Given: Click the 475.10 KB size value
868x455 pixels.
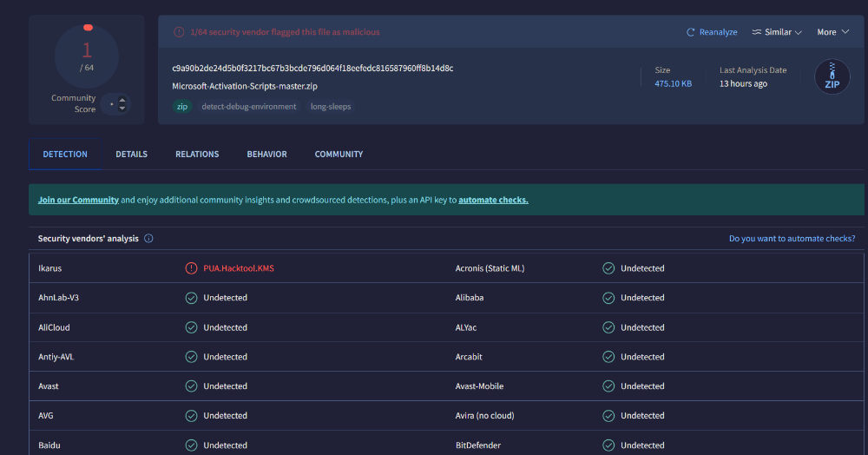Looking at the screenshot, I should (674, 83).
